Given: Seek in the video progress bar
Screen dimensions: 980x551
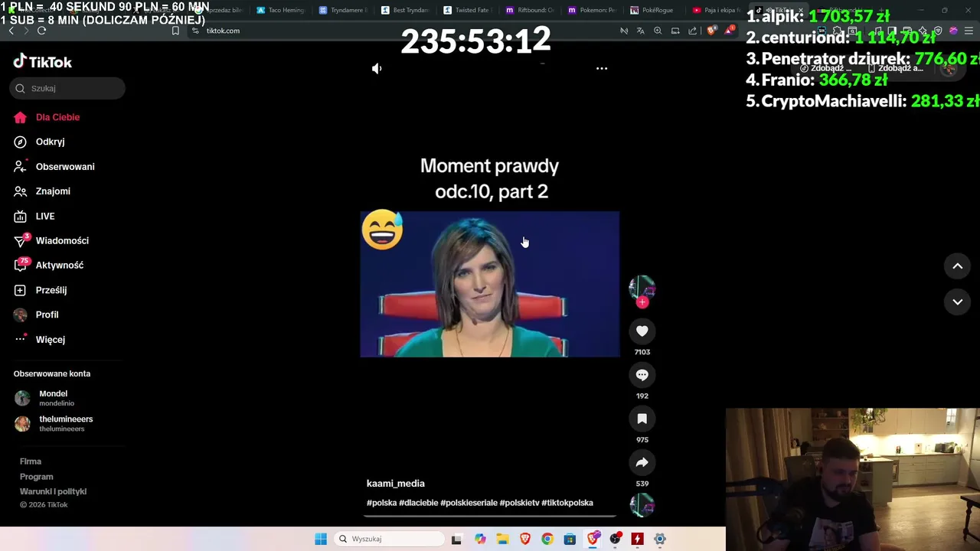Looking at the screenshot, I should 490,516.
